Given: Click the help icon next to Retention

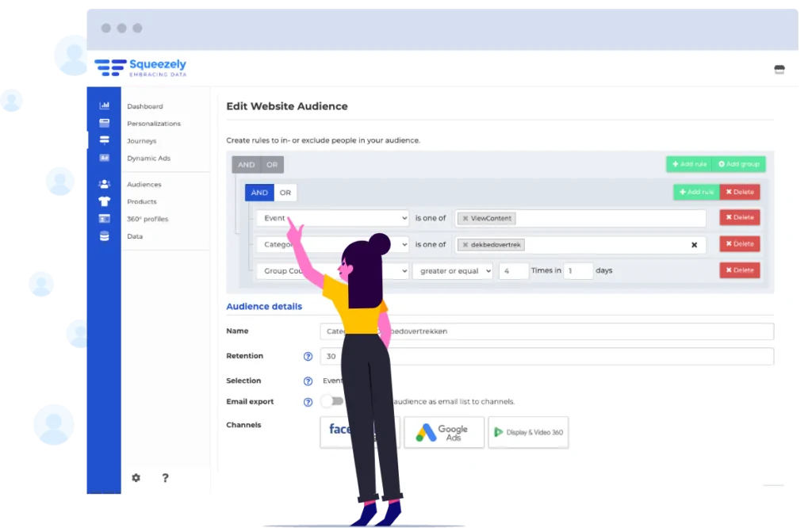Looking at the screenshot, I should (x=308, y=357).
